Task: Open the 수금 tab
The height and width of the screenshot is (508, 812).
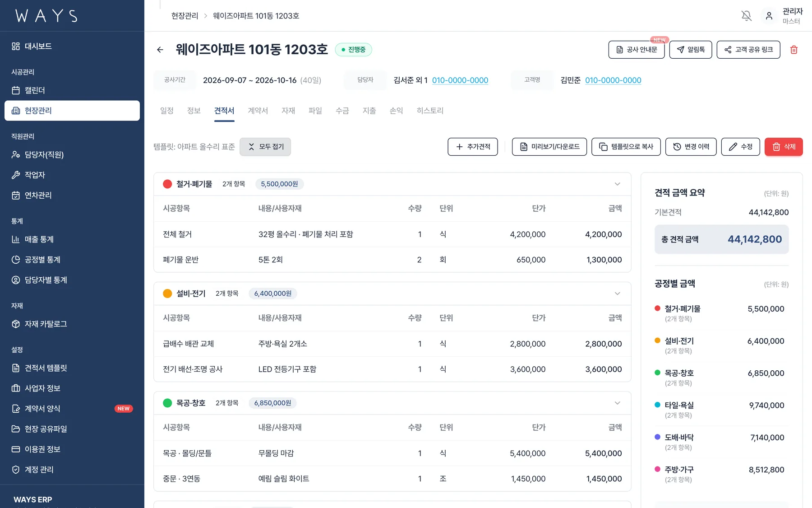Action: coord(342,111)
